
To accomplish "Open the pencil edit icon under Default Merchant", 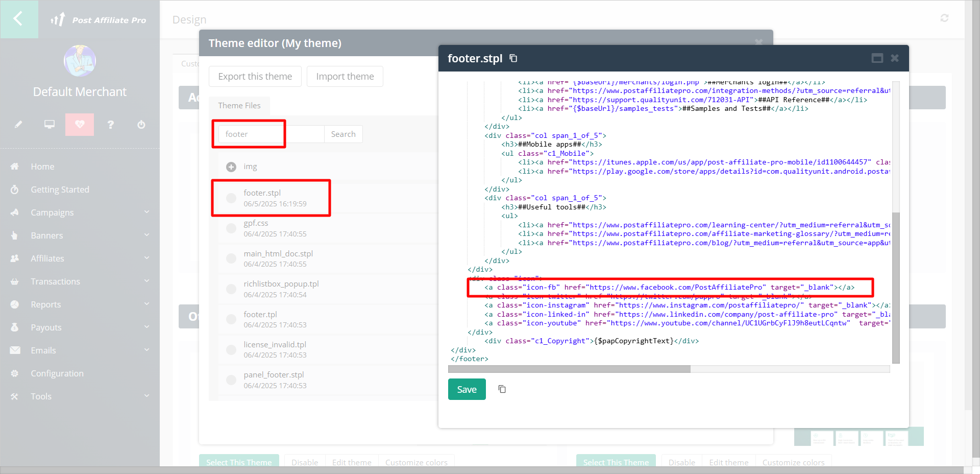I will (18, 124).
